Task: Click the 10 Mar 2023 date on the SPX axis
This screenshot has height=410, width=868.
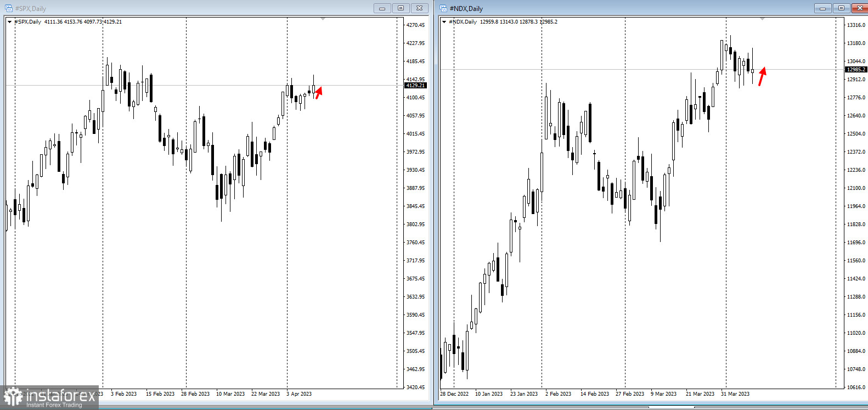Action: coord(230,394)
